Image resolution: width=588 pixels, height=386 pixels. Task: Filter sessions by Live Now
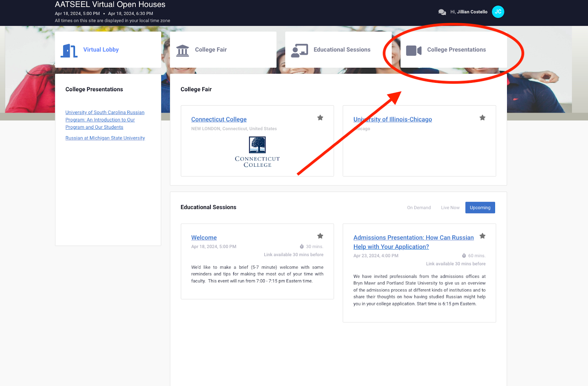click(x=450, y=208)
